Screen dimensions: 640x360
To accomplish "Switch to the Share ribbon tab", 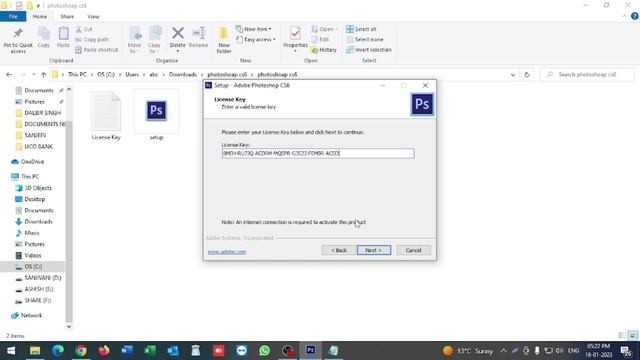I will (x=67, y=16).
